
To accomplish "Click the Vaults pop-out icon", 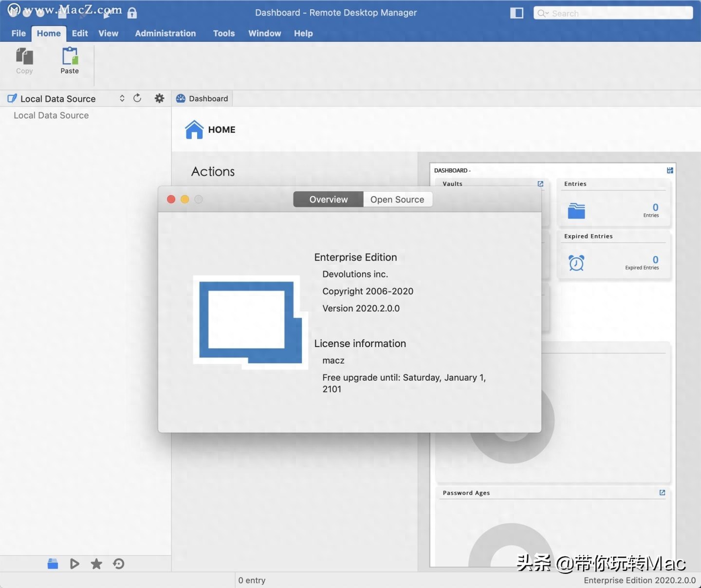I will [x=540, y=184].
